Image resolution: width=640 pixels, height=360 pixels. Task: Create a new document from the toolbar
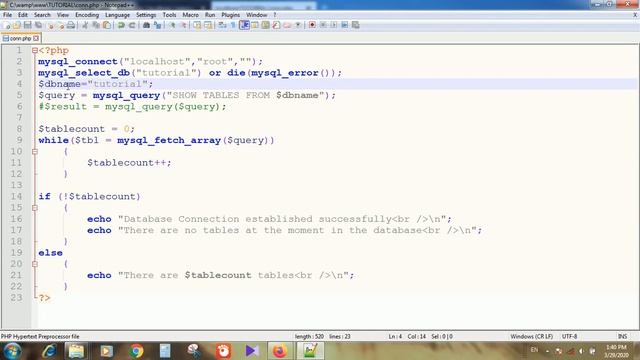point(7,25)
